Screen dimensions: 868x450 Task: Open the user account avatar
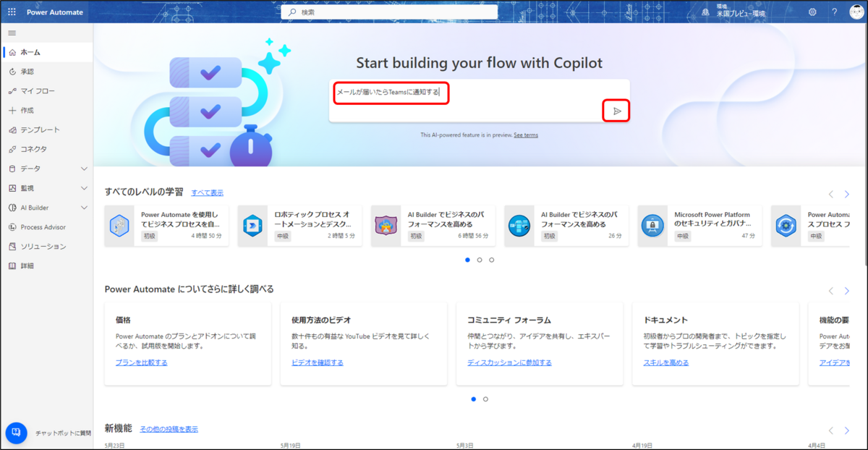[x=856, y=12]
